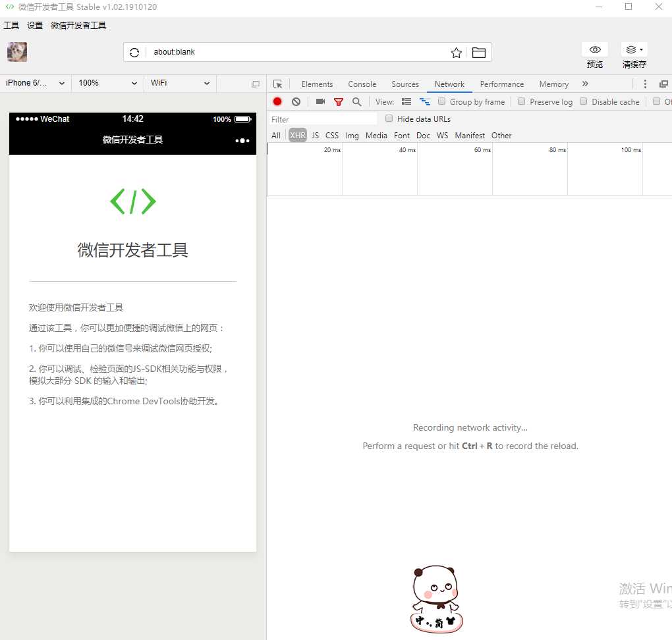The width and height of the screenshot is (672, 640).
Task: Undock DevTools into separate window icon
Action: coord(663,84)
